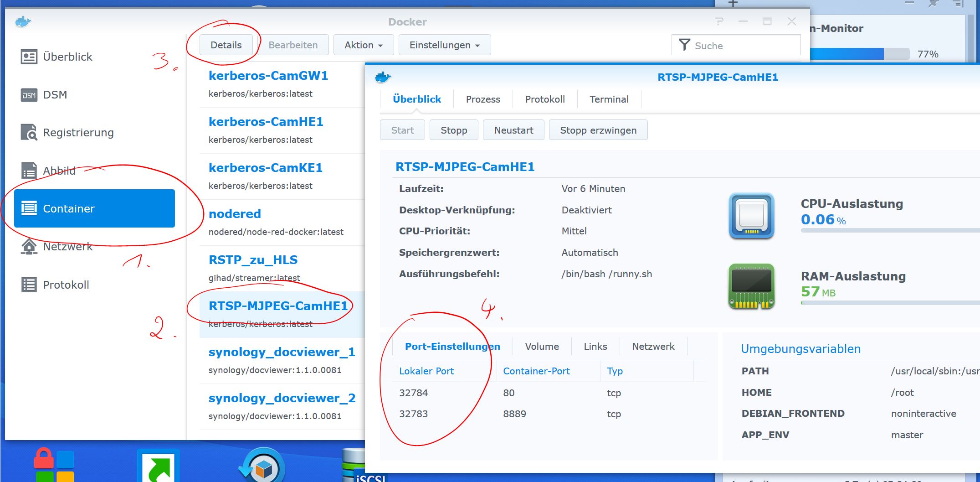Open the blue circular box icon on desktop
Viewport: 980px width, 482px height.
262,466
